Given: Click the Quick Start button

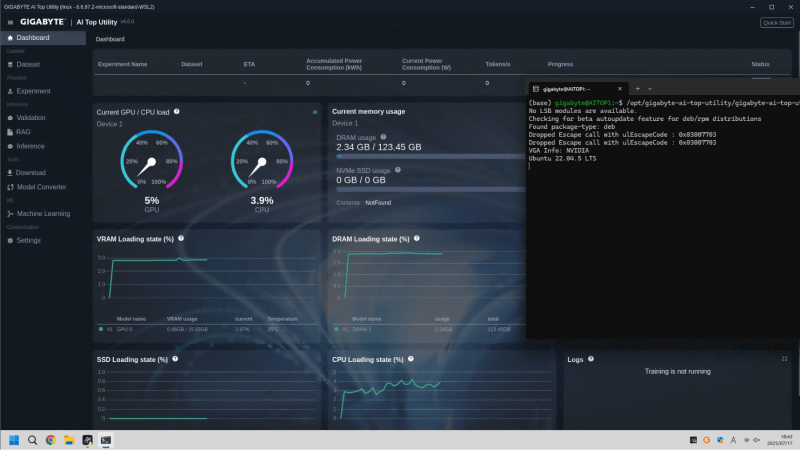Looking at the screenshot, I should pos(777,22).
